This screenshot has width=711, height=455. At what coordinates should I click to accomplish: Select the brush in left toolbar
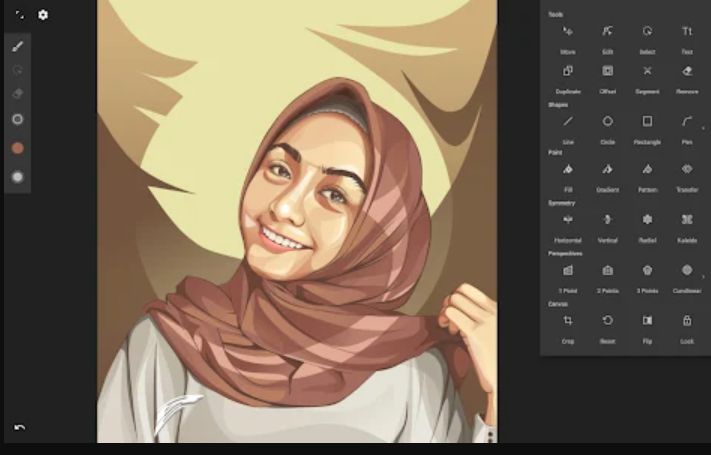tap(17, 46)
